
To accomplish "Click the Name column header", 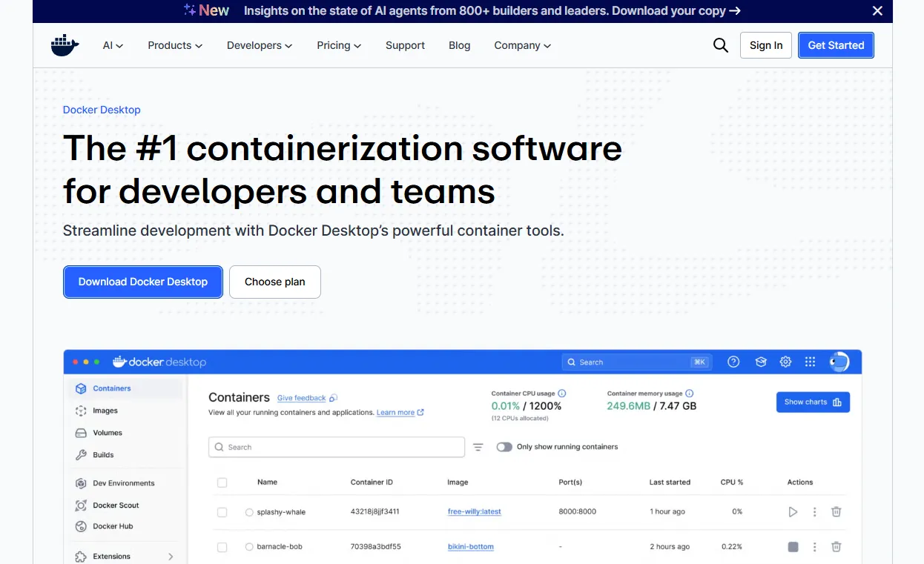I will tap(267, 482).
